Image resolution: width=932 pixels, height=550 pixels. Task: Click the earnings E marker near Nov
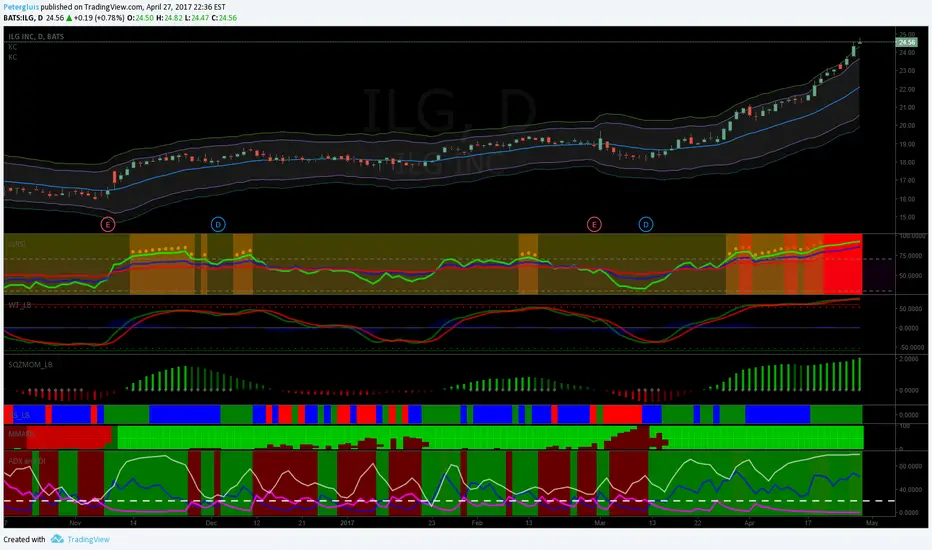tap(108, 224)
